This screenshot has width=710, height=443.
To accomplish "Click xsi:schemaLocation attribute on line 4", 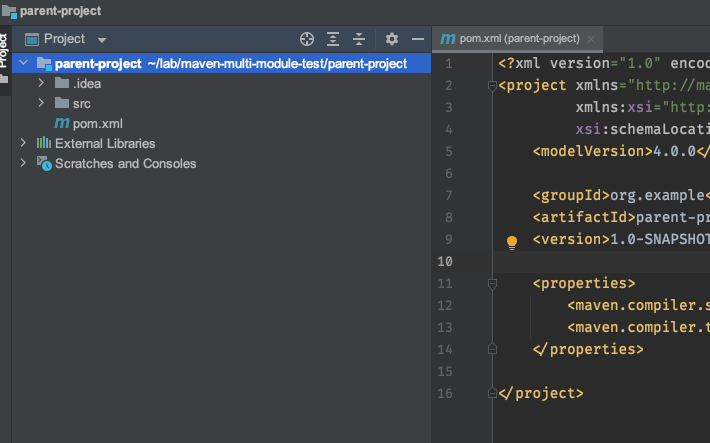I will [x=643, y=130].
